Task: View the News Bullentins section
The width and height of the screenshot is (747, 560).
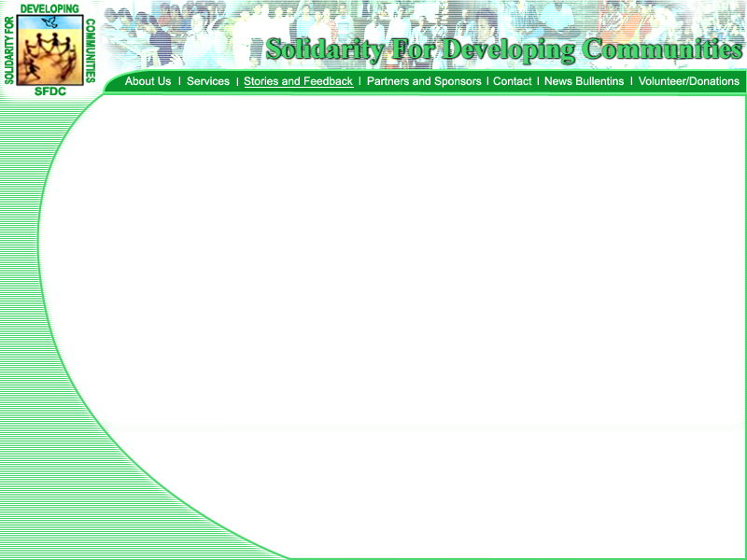Action: pyautogui.click(x=585, y=81)
